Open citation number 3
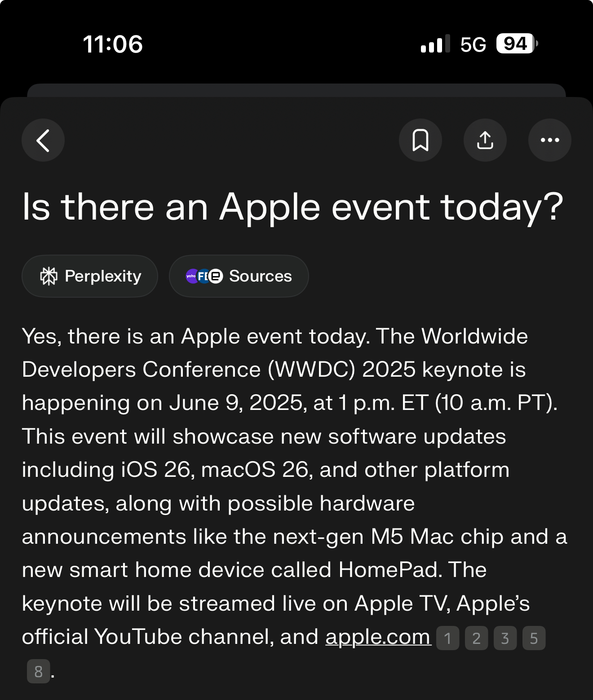593x700 pixels. tap(505, 638)
